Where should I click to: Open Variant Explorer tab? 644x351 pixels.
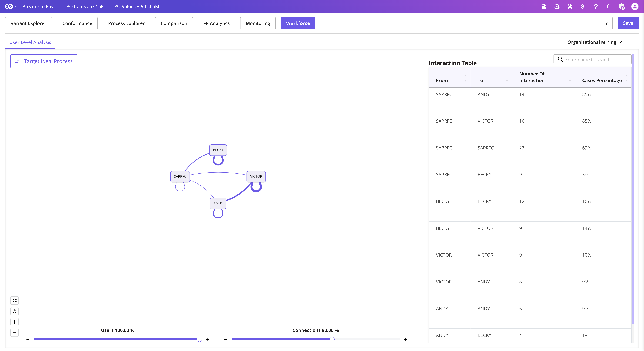(28, 23)
